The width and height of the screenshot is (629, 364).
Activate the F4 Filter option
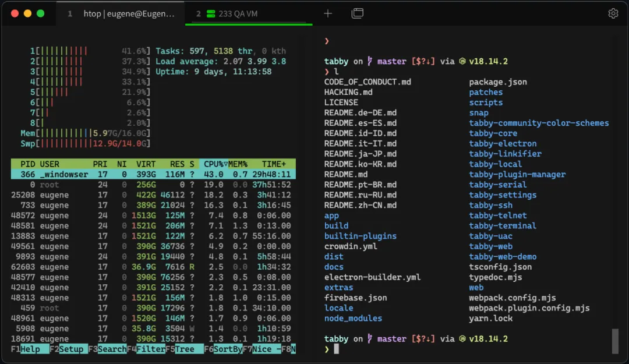click(x=150, y=349)
